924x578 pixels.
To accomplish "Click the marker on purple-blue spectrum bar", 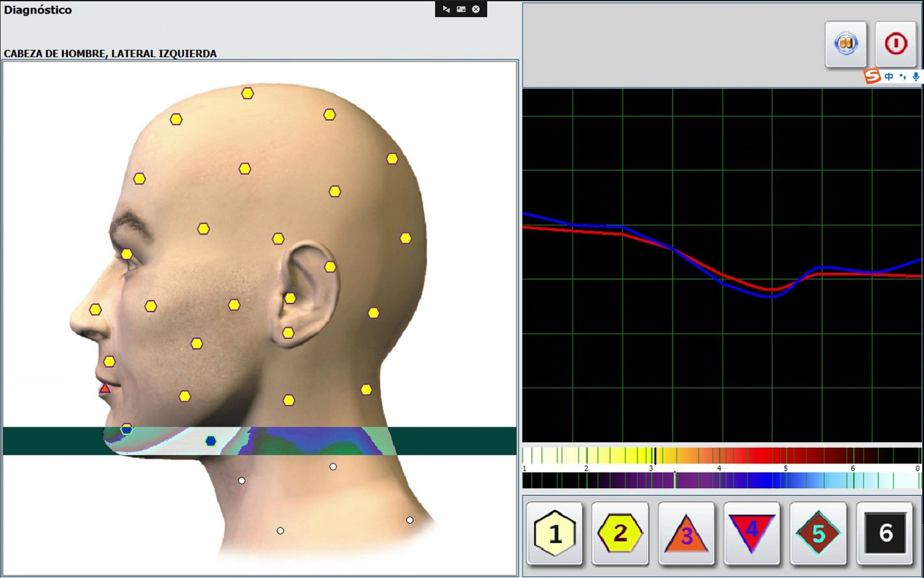I will click(675, 480).
